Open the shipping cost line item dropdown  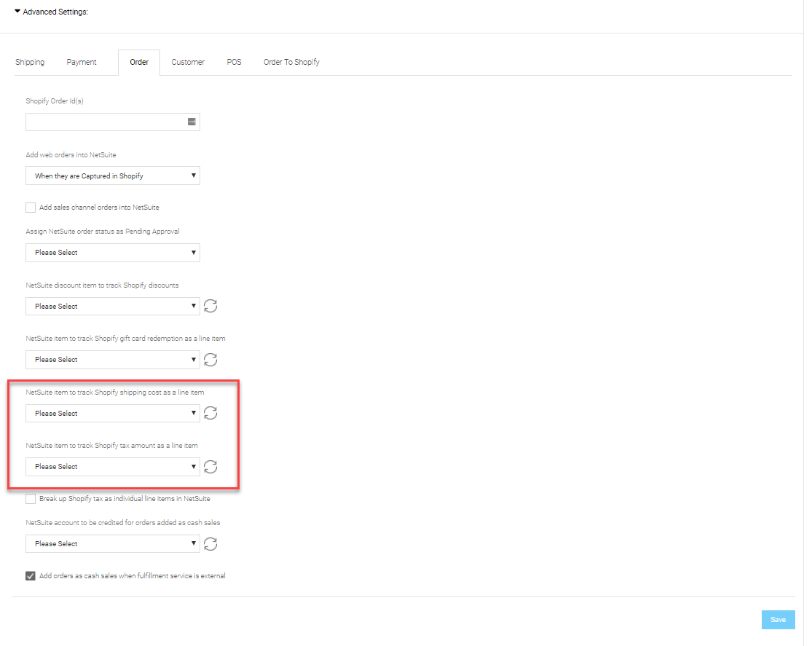tap(112, 413)
